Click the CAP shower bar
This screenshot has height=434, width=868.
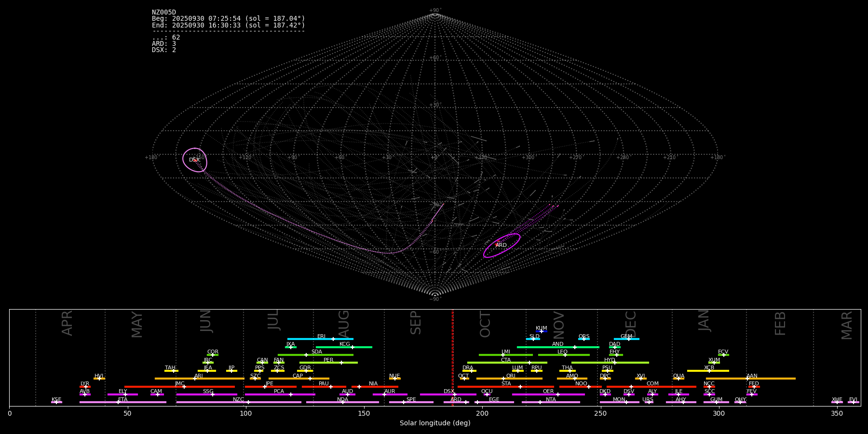[x=299, y=379]
